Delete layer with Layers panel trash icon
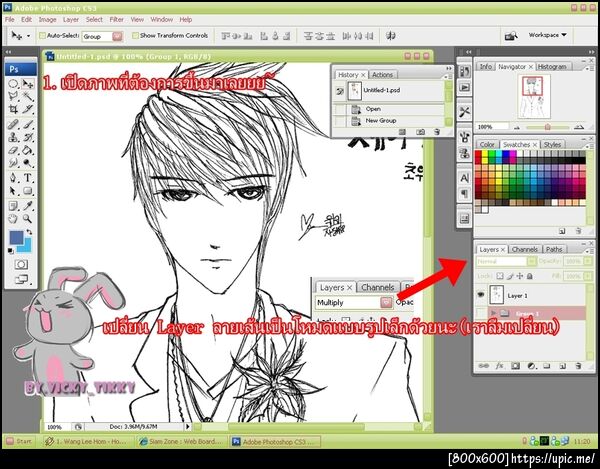Viewport: 600px width, 469px height. point(578,366)
